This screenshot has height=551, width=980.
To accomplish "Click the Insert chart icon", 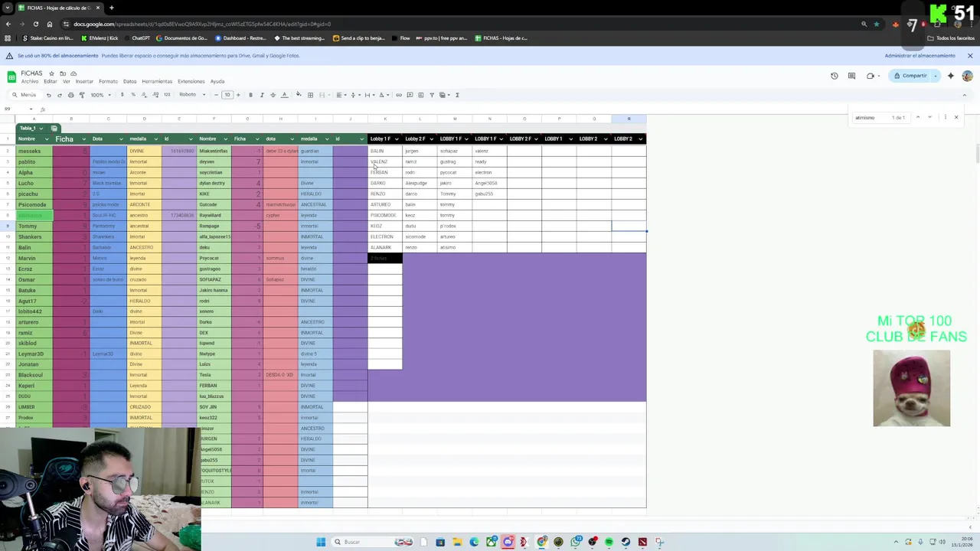I will [420, 95].
